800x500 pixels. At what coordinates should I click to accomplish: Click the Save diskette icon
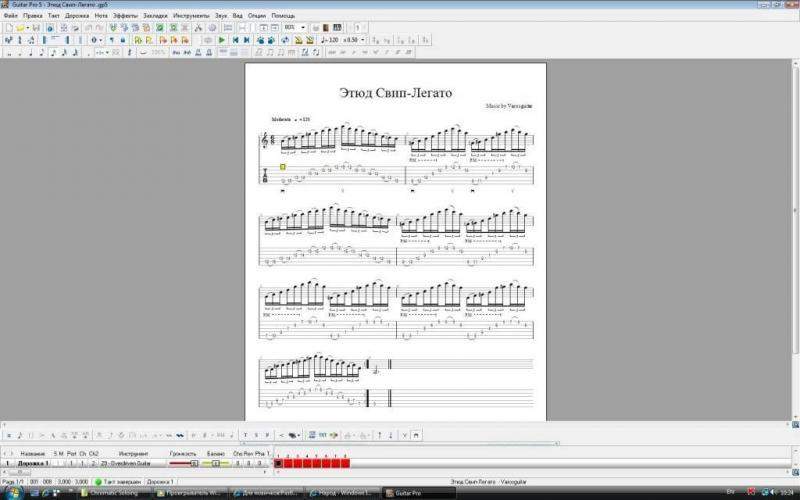[x=36, y=28]
